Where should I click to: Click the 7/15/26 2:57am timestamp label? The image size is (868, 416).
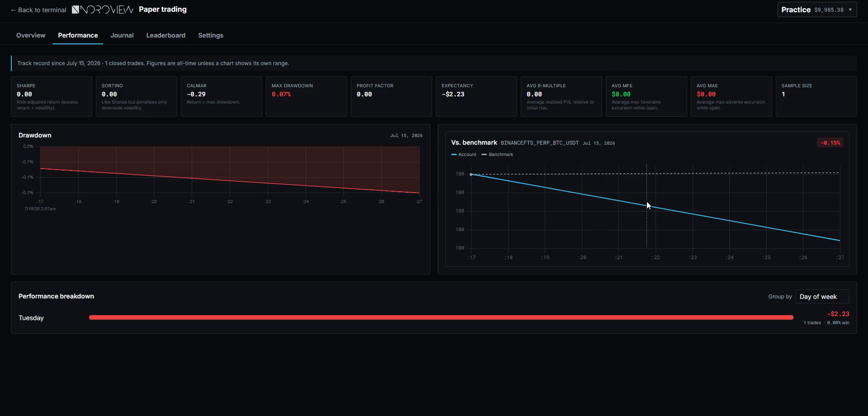coord(40,209)
